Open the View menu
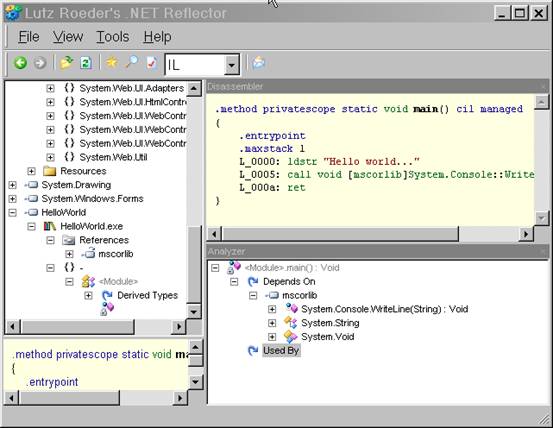 coord(68,37)
